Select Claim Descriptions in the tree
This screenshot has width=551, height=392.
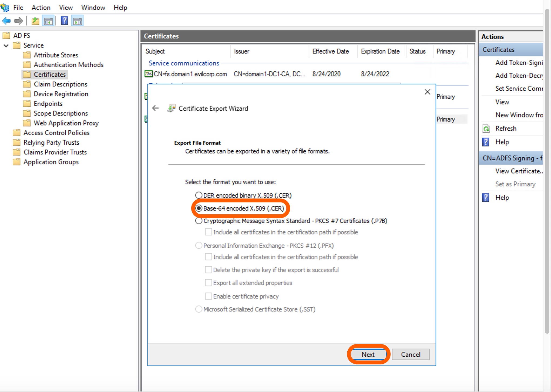tap(60, 84)
